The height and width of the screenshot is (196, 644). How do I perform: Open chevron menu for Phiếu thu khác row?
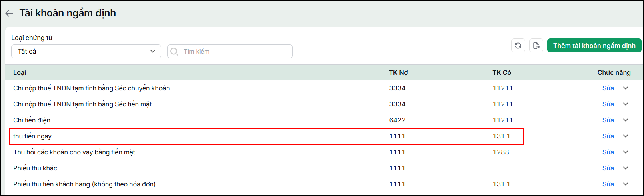pyautogui.click(x=626, y=168)
